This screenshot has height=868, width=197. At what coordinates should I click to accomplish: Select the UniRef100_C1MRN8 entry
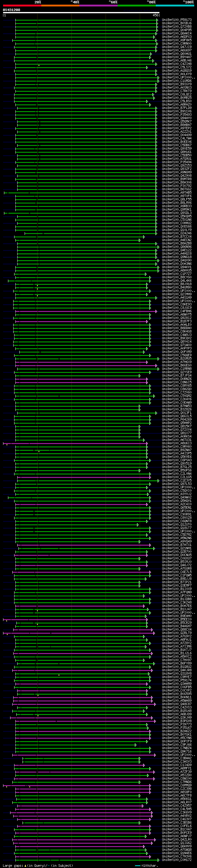point(177,369)
